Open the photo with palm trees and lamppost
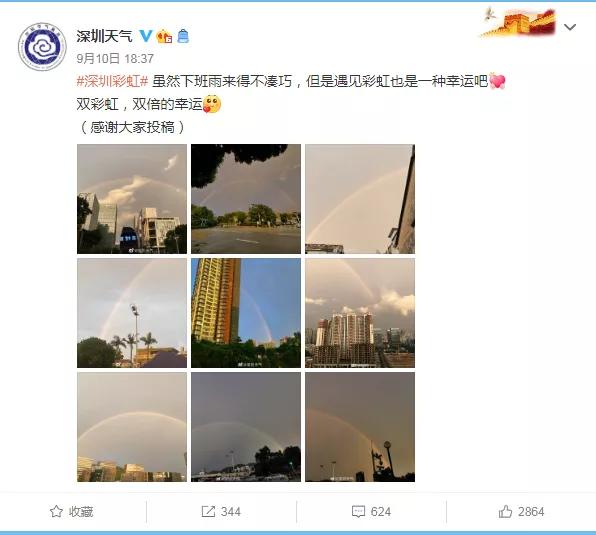The width and height of the screenshot is (596, 535). coord(132,313)
